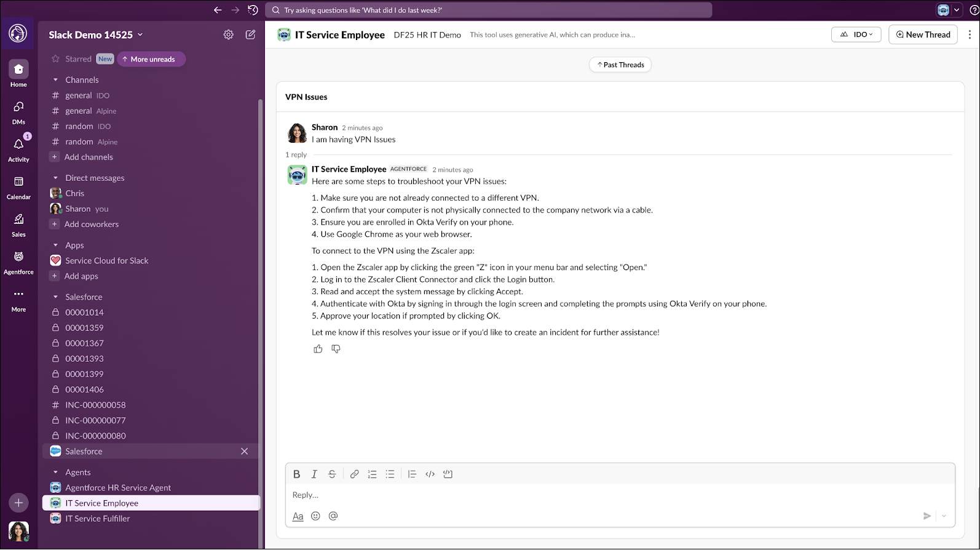Open user profile avatar at bottom
The height and width of the screenshot is (550, 980).
coord(18,531)
